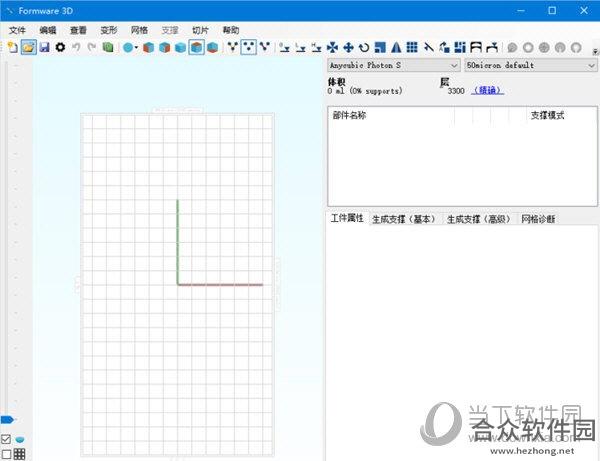This screenshot has height=461, width=600.
Task: Click the layer count value 3300
Action: (456, 91)
